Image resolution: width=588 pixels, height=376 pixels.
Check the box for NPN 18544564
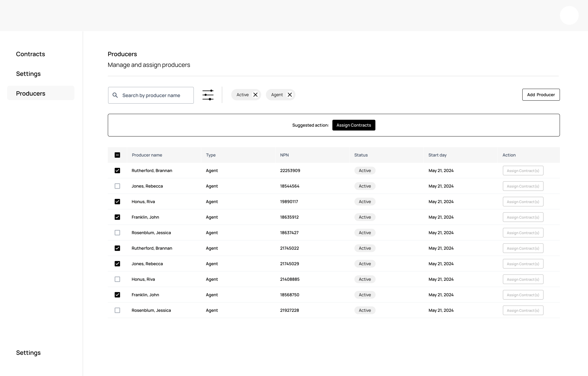tap(117, 186)
